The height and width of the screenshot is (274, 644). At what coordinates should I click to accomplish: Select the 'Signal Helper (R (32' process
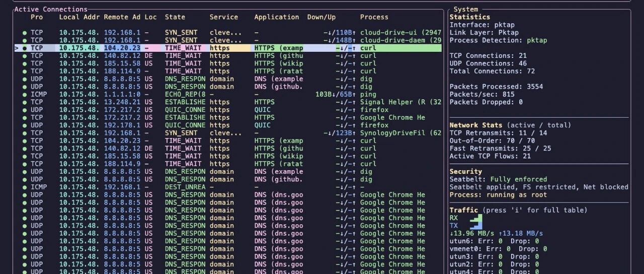(x=401, y=102)
